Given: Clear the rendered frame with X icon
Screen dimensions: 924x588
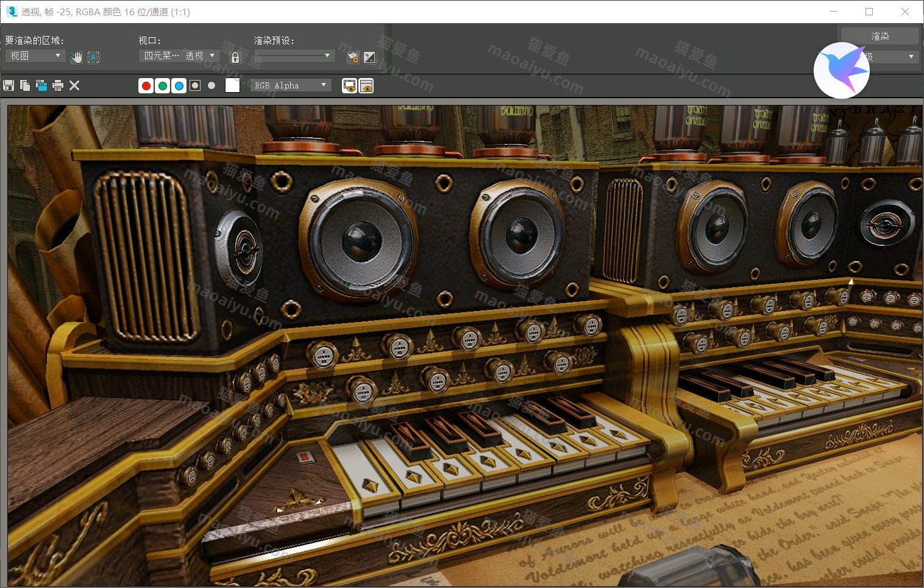Looking at the screenshot, I should pyautogui.click(x=74, y=85).
